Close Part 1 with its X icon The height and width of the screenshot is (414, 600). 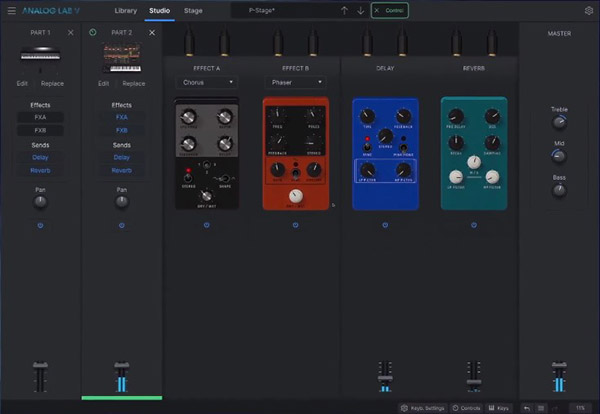(x=70, y=33)
